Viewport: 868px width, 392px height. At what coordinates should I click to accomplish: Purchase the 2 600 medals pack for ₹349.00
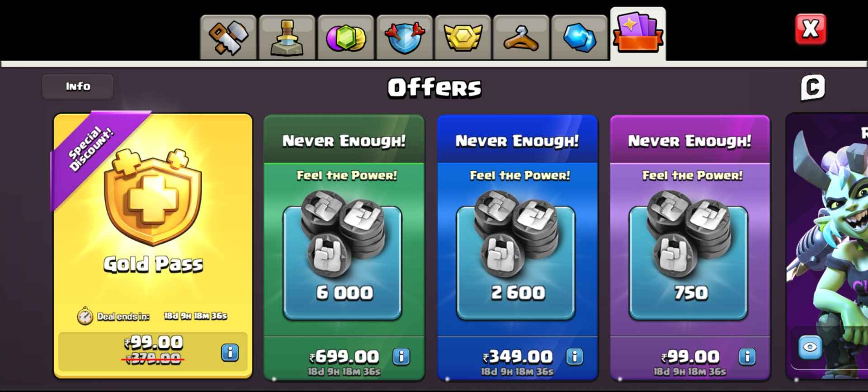[x=518, y=358]
